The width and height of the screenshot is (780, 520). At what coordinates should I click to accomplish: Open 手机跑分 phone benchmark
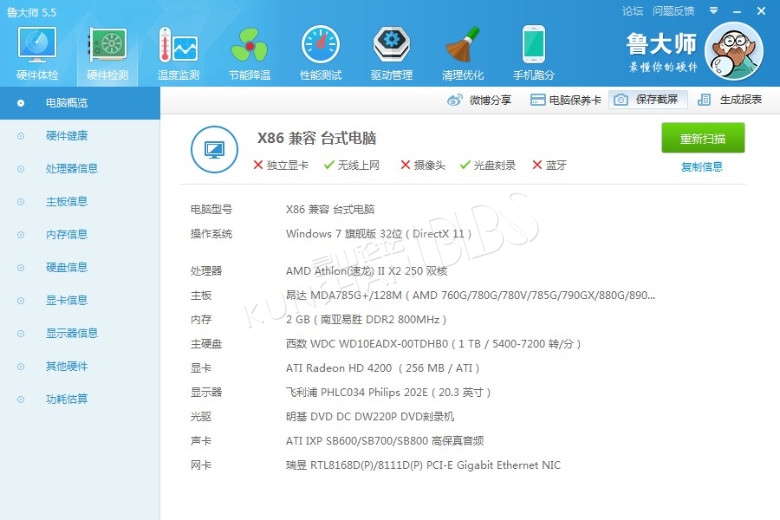pyautogui.click(x=534, y=54)
